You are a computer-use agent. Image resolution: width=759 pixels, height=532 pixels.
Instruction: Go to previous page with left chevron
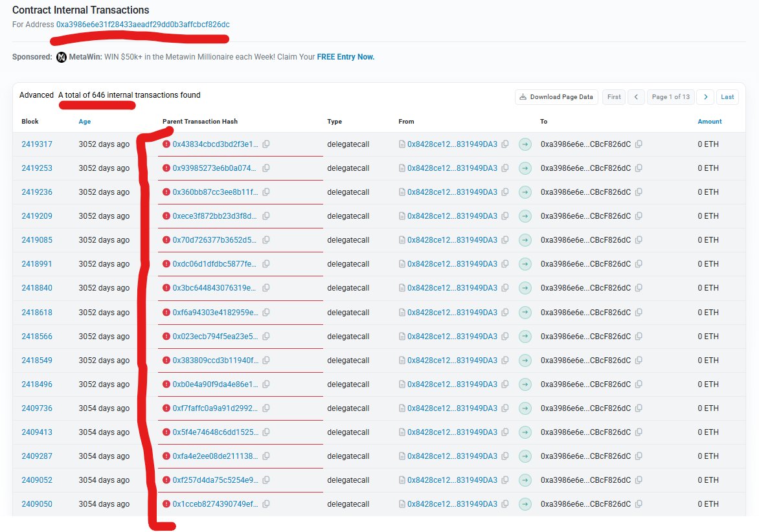636,96
